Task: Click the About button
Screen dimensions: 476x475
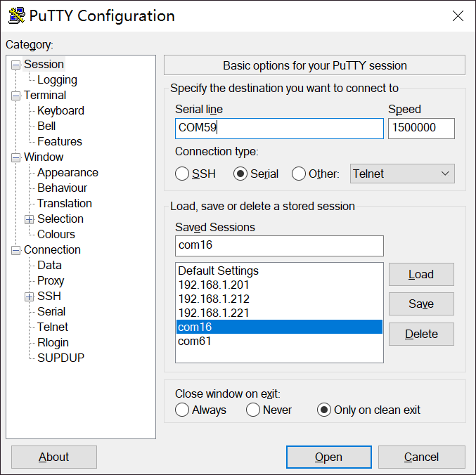Action: point(54,457)
